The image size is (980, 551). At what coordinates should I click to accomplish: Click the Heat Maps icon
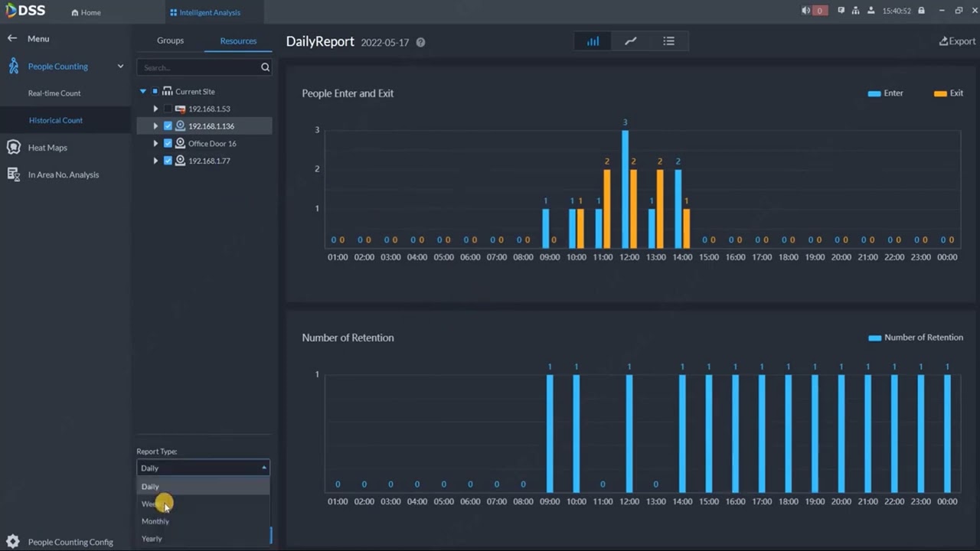(13, 147)
